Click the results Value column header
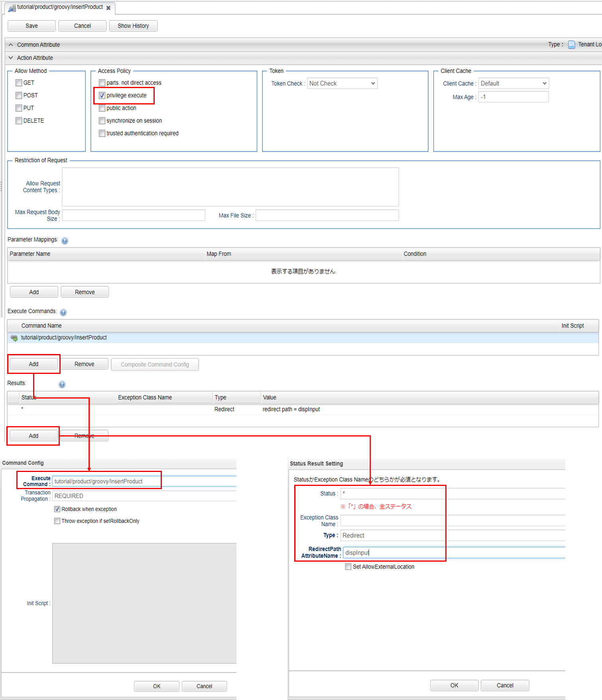 tap(430, 397)
